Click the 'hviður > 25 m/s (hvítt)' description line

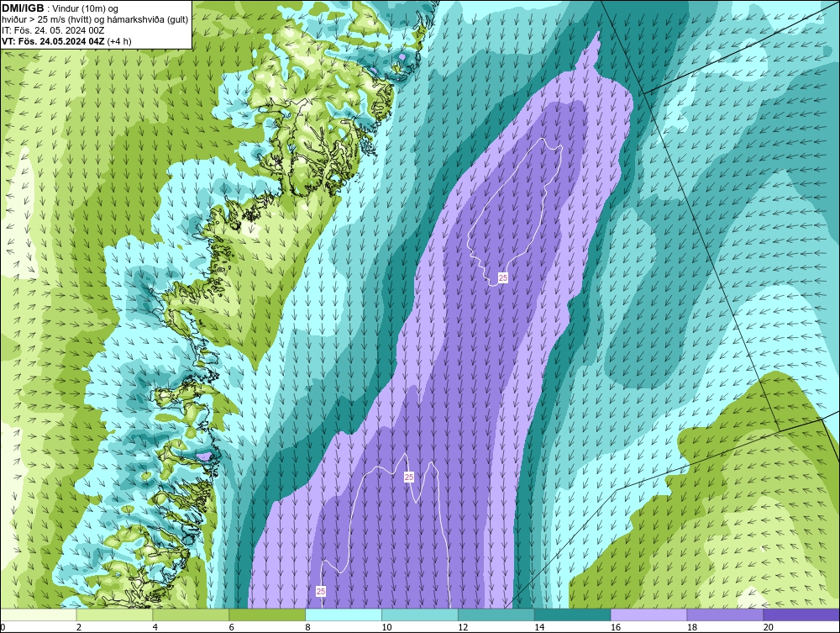(95, 20)
